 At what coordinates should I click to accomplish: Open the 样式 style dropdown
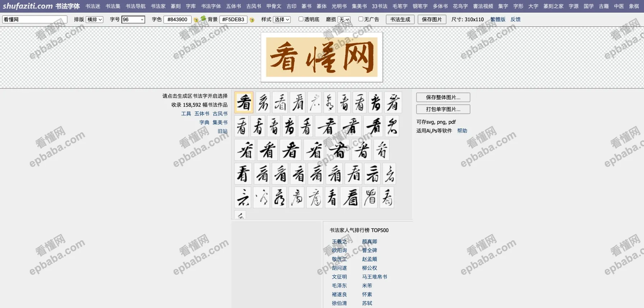pyautogui.click(x=282, y=19)
